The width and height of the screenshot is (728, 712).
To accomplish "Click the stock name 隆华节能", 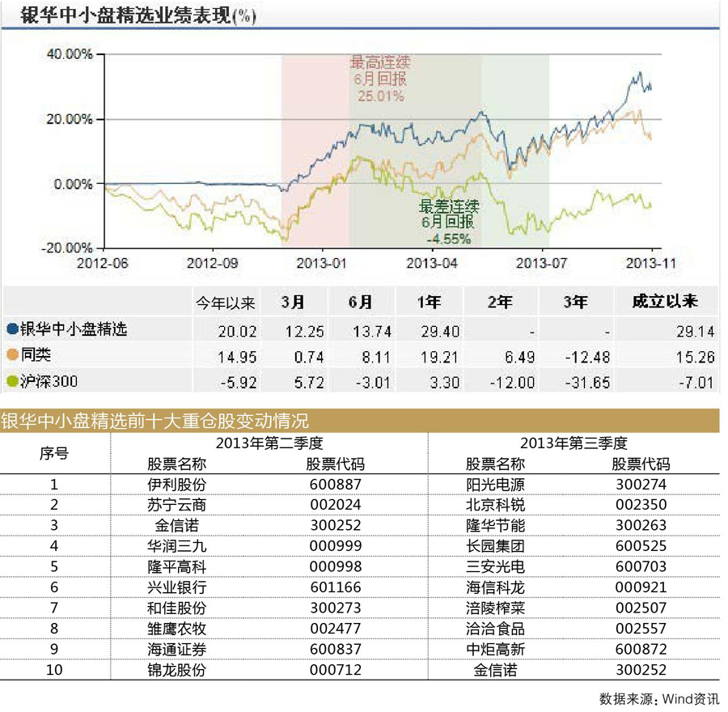I will pyautogui.click(x=495, y=526).
